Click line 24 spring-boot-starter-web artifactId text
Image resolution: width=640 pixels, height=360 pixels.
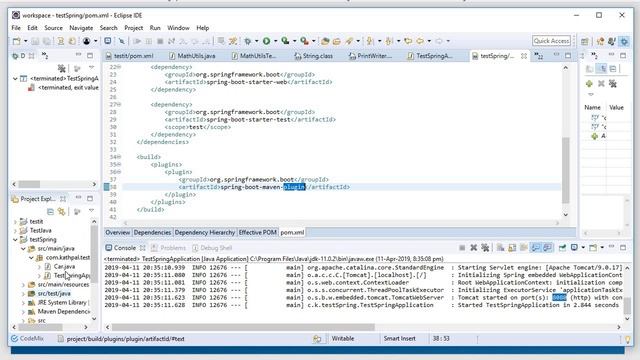248,82
